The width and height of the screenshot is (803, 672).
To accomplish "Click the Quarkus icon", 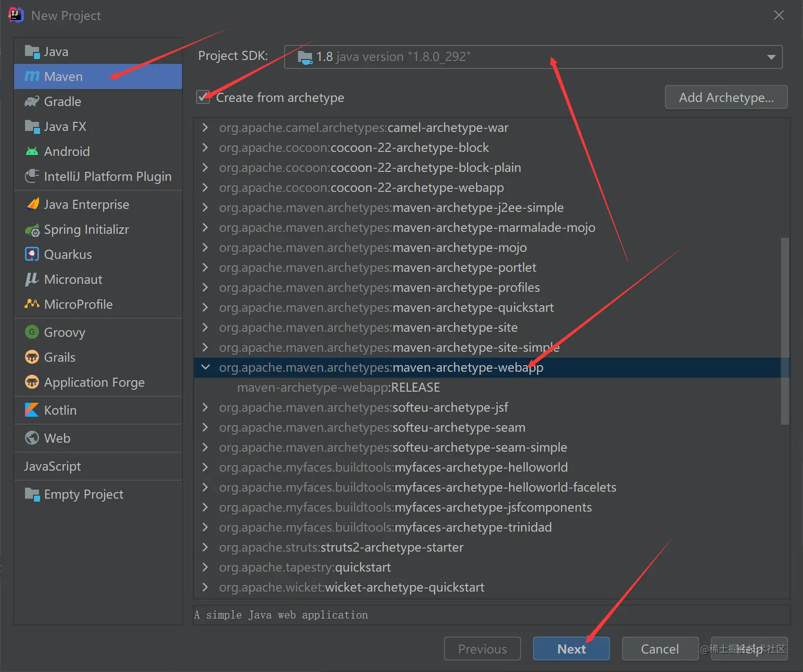I will click(x=32, y=254).
